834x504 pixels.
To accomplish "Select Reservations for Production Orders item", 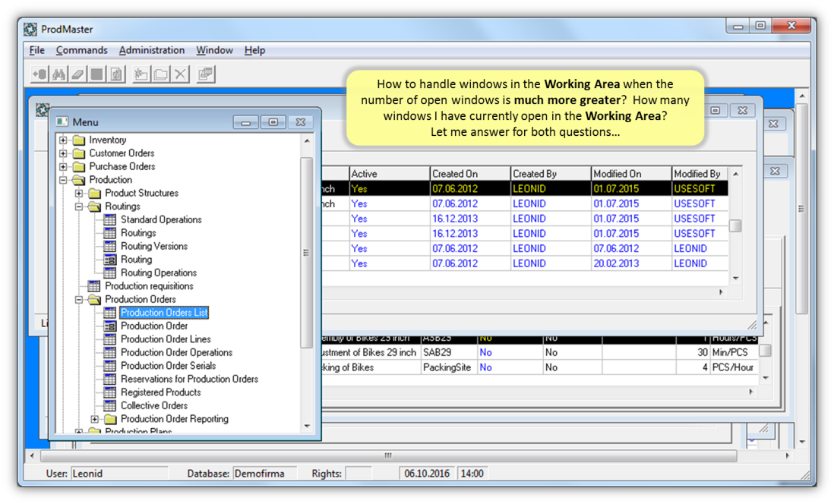I will (189, 379).
